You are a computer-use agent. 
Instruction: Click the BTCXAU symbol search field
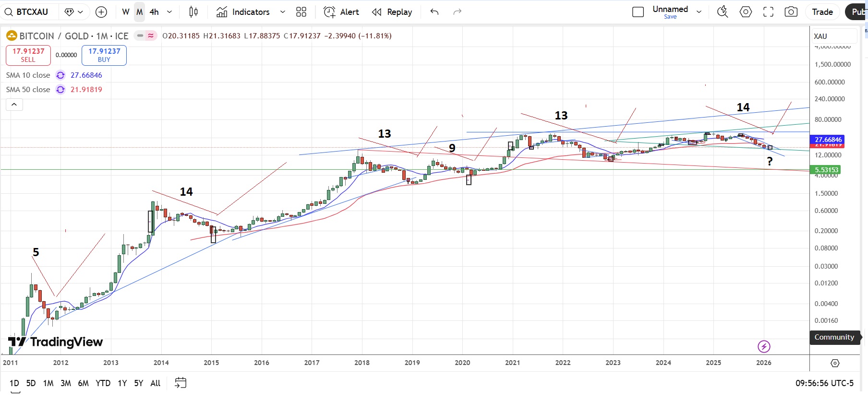(29, 12)
